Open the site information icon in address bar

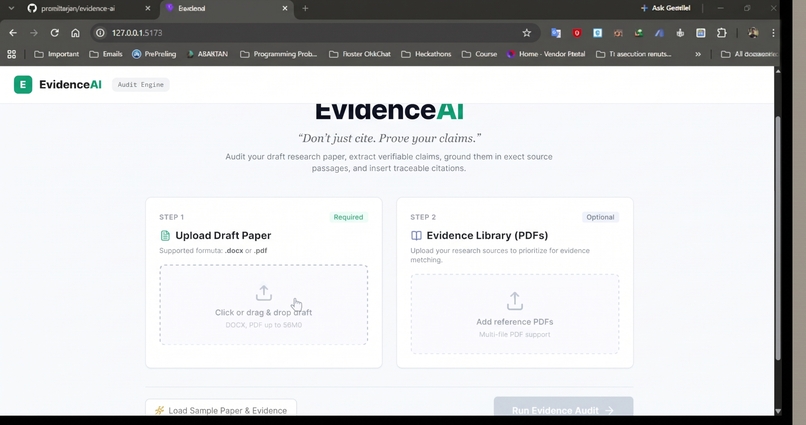pyautogui.click(x=100, y=33)
